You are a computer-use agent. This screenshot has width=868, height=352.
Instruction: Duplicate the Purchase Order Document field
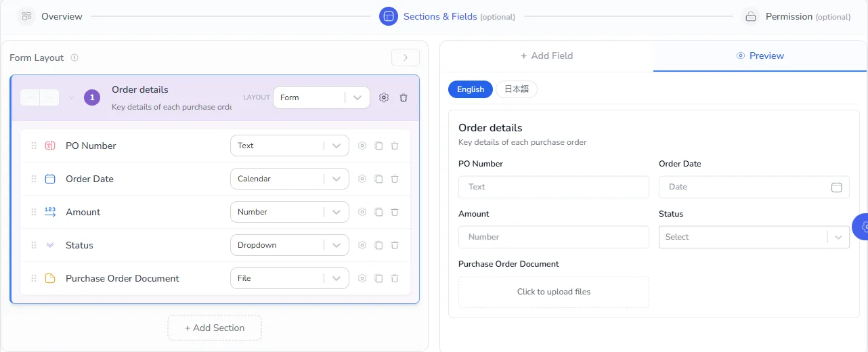point(378,278)
